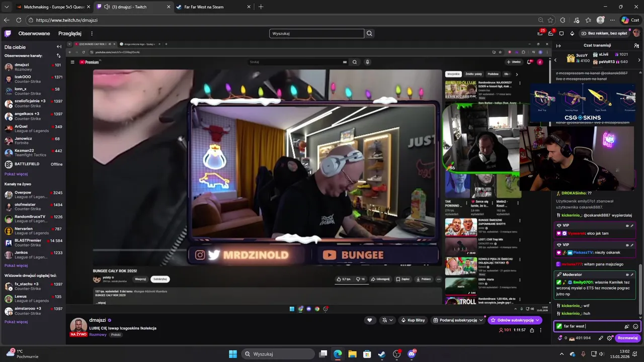
Task: Mute audio on dmajszi Twitch tab
Action: (106, 7)
